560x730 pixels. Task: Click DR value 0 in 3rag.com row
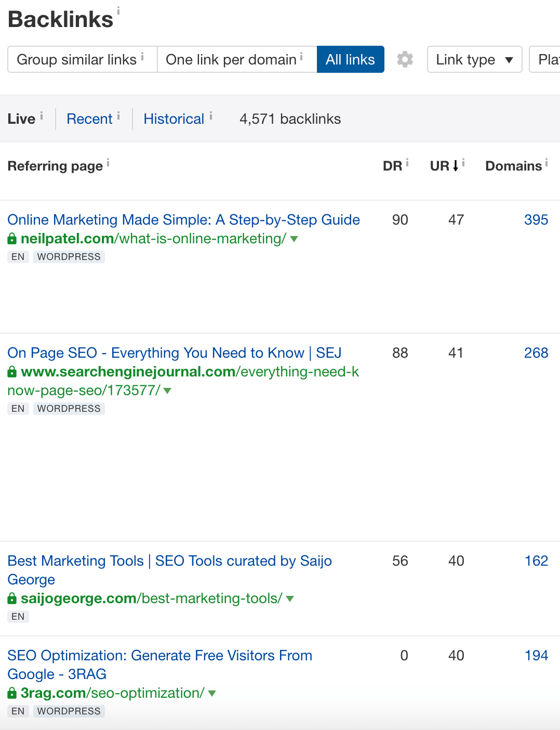pos(404,656)
